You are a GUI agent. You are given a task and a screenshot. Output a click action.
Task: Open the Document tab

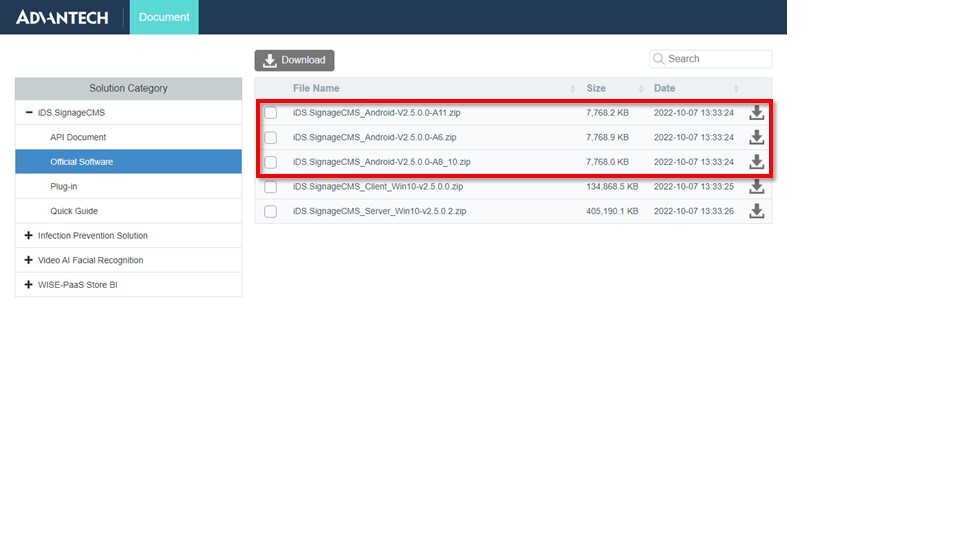pyautogui.click(x=164, y=17)
